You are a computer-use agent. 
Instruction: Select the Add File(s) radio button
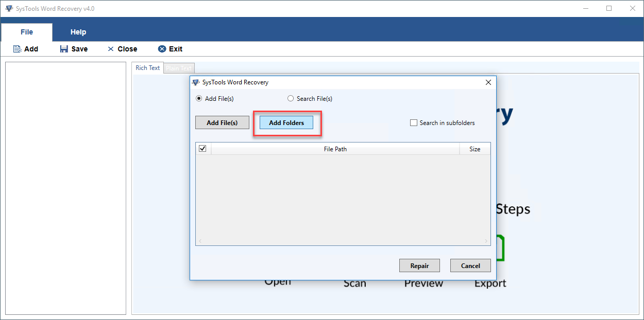(199, 99)
